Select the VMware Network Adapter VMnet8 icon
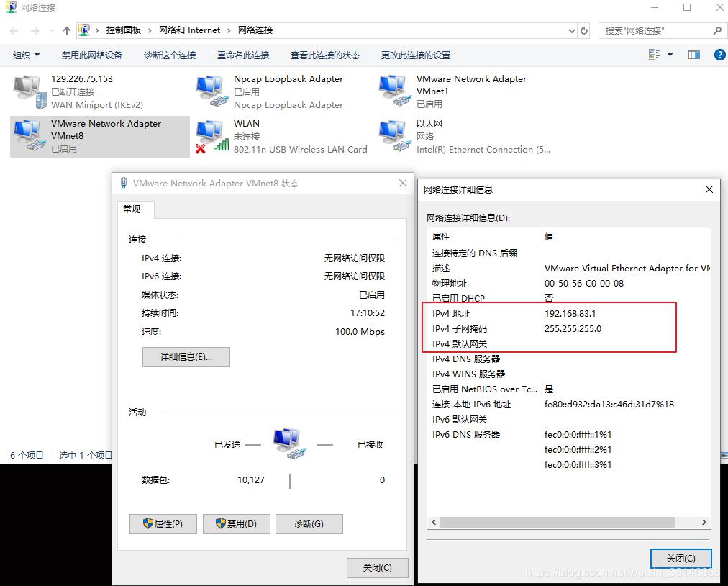 (x=30, y=136)
